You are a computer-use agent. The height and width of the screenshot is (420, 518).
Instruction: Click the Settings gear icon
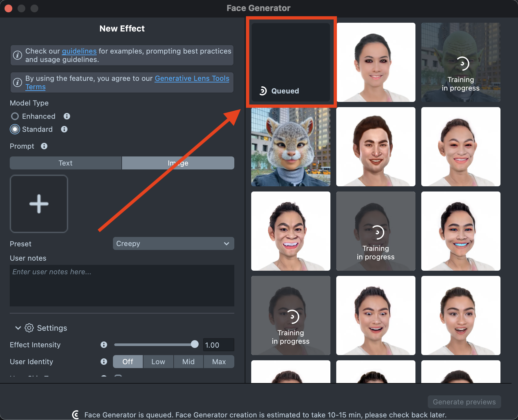[29, 328]
